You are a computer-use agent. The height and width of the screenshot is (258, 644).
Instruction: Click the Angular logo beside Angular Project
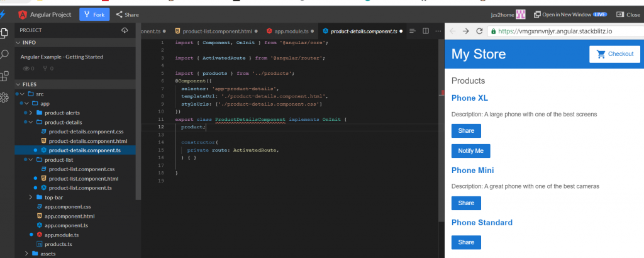(x=23, y=14)
